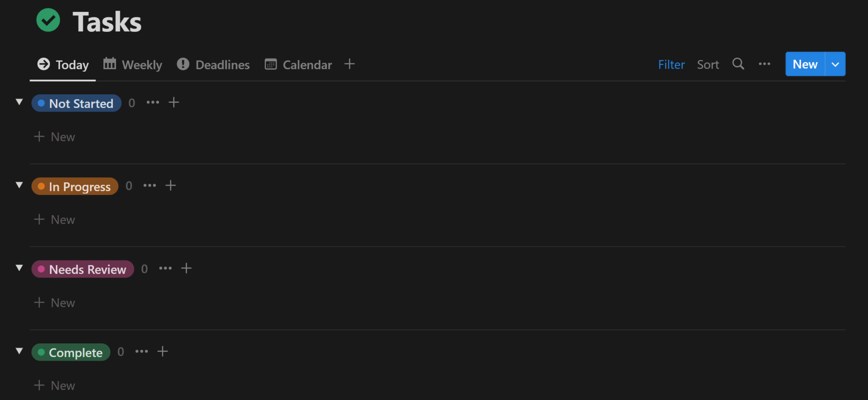868x400 pixels.
Task: Collapse the Complete group
Action: [19, 351]
